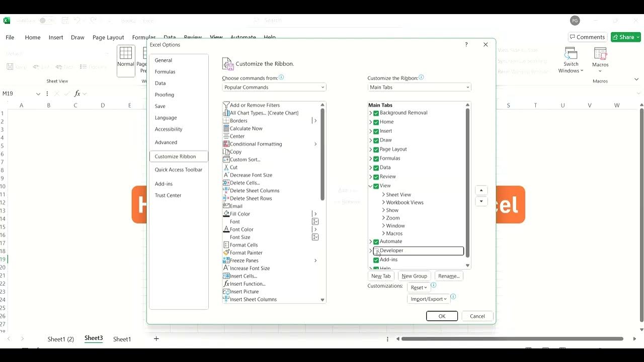Click the Add or Remove Filters command icon
This screenshot has height=362, width=644.
[226, 105]
